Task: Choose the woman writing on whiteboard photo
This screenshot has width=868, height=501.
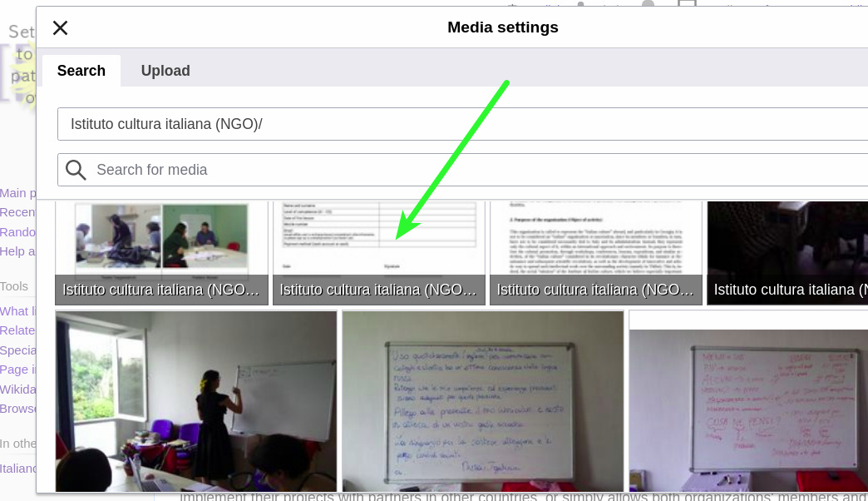Action: click(x=196, y=401)
